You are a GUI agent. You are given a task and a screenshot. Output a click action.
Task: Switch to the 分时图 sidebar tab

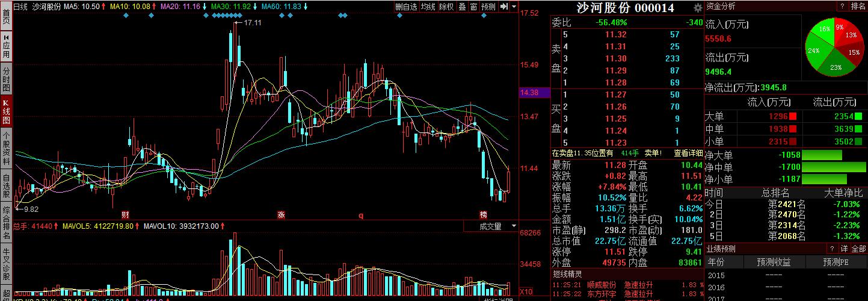point(6,79)
